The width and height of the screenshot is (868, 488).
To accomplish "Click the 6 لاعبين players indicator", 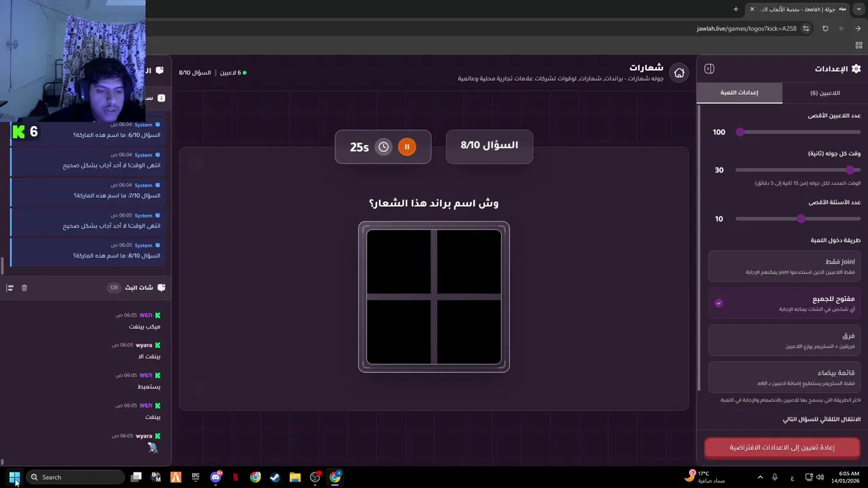I will tap(233, 73).
